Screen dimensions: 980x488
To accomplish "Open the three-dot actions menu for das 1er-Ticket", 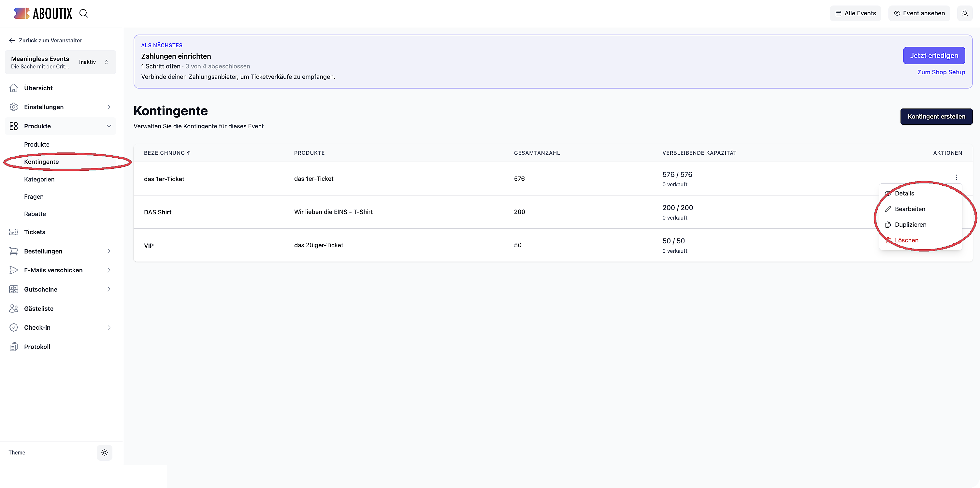I will (x=956, y=177).
